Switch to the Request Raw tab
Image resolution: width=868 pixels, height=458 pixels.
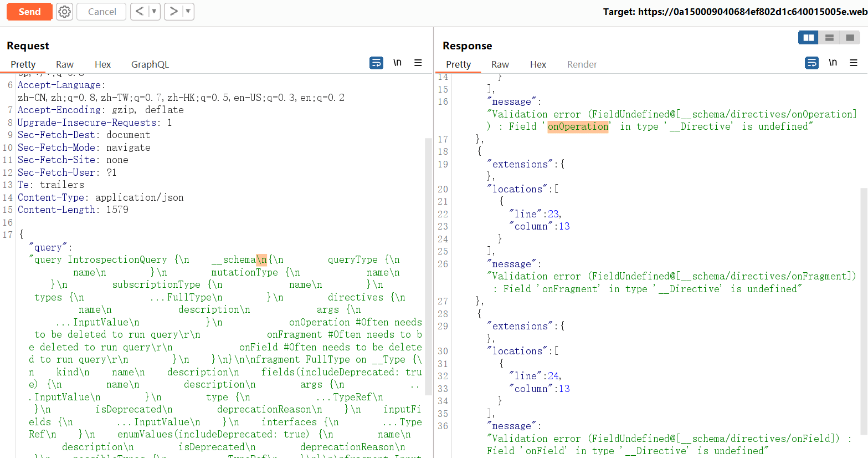point(65,64)
